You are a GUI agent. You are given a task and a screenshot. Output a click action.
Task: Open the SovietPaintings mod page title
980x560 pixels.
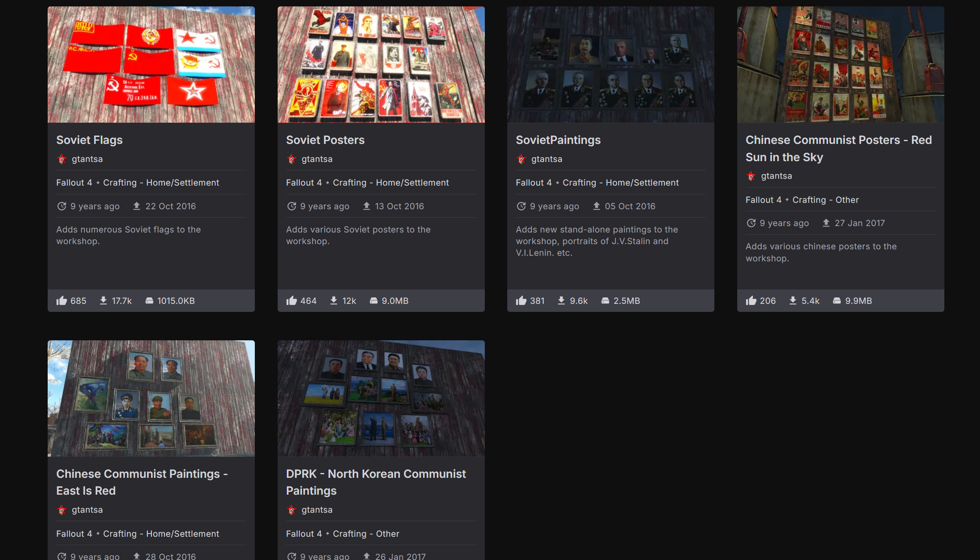pos(558,140)
